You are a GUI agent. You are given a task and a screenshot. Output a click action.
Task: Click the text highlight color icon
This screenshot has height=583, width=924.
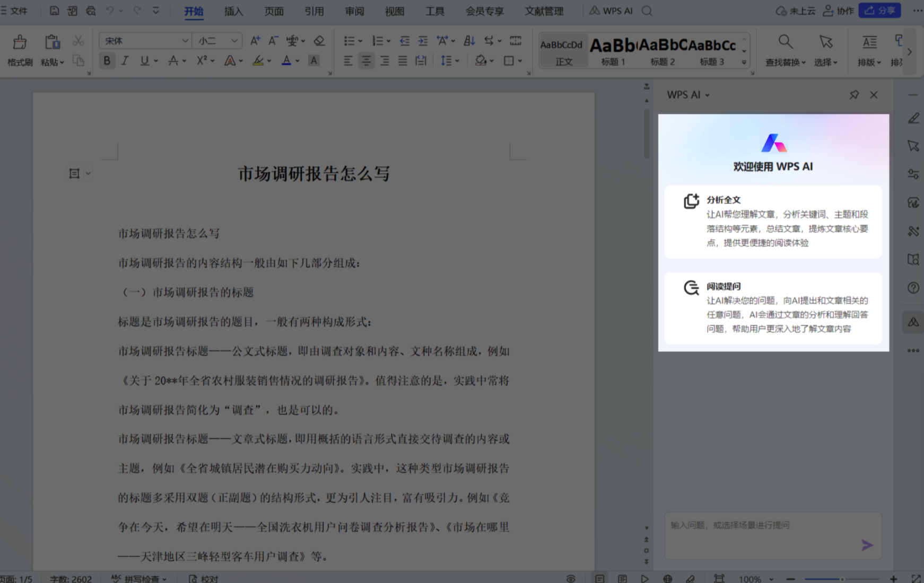[x=258, y=60]
